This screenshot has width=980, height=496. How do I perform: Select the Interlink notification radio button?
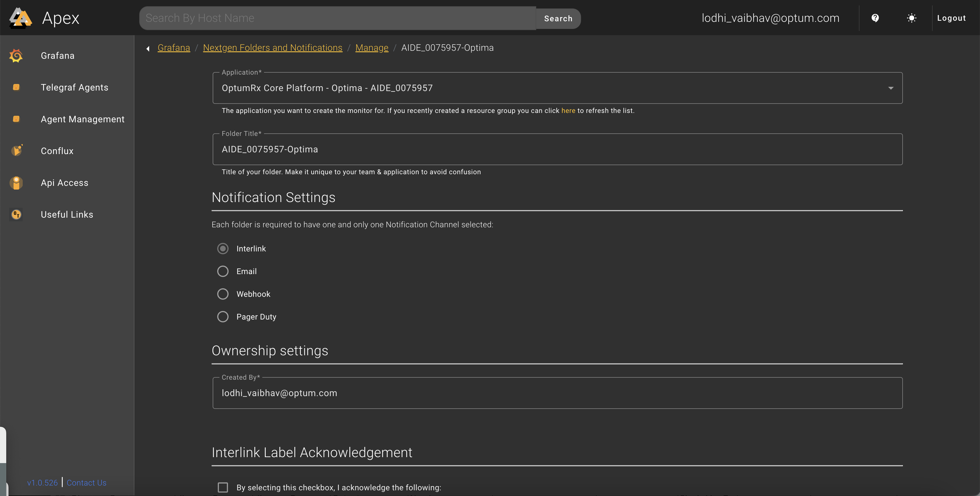[223, 249]
